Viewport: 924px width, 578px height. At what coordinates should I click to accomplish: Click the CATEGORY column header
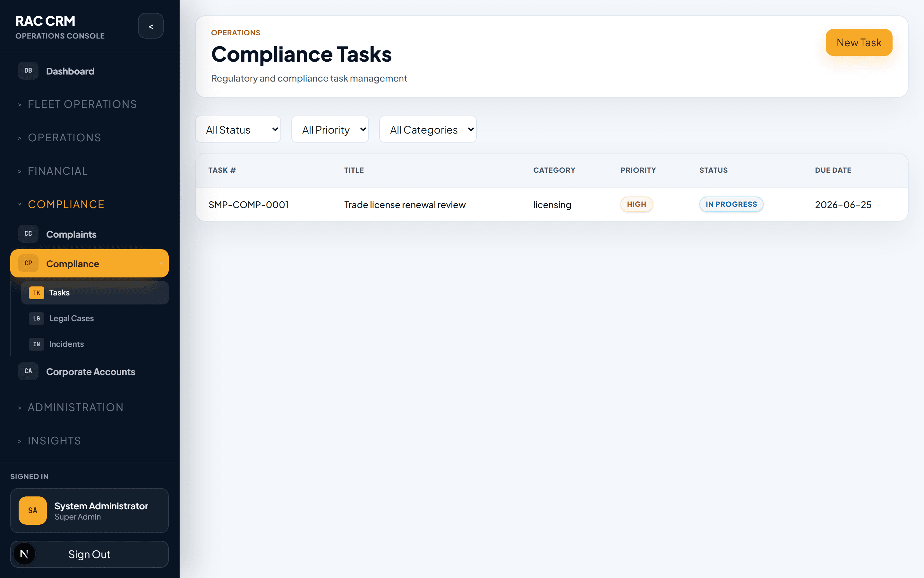pos(554,170)
